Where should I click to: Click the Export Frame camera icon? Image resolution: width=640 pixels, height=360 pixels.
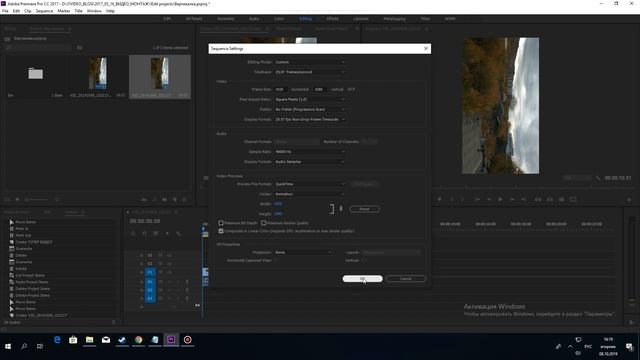(x=562, y=199)
